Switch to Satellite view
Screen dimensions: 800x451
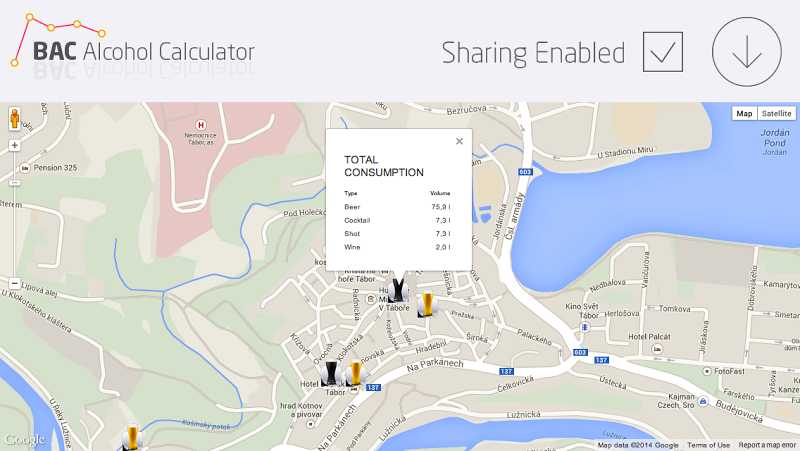[777, 113]
